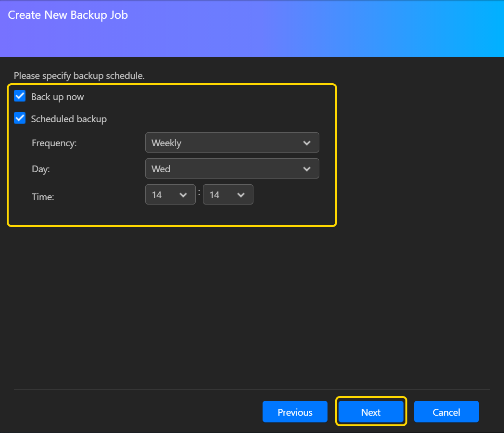The height and width of the screenshot is (433, 504).
Task: Proceed by clicking the Next button
Action: click(371, 412)
